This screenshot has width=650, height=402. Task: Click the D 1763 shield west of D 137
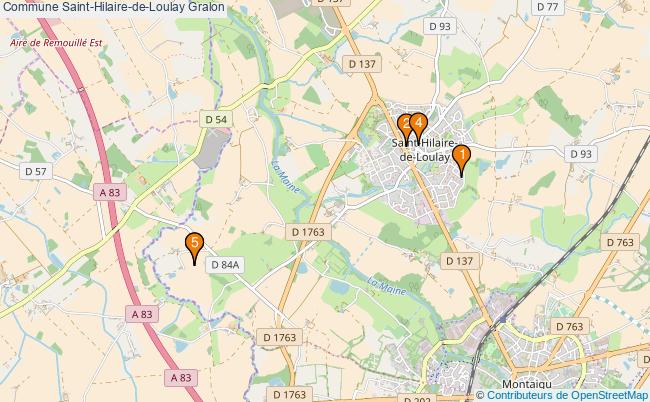[x=308, y=232]
